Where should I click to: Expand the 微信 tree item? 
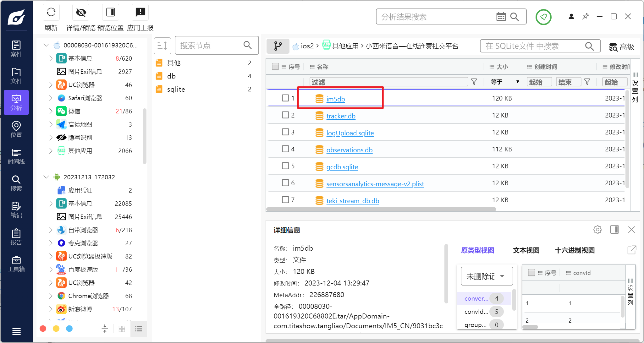tap(51, 111)
